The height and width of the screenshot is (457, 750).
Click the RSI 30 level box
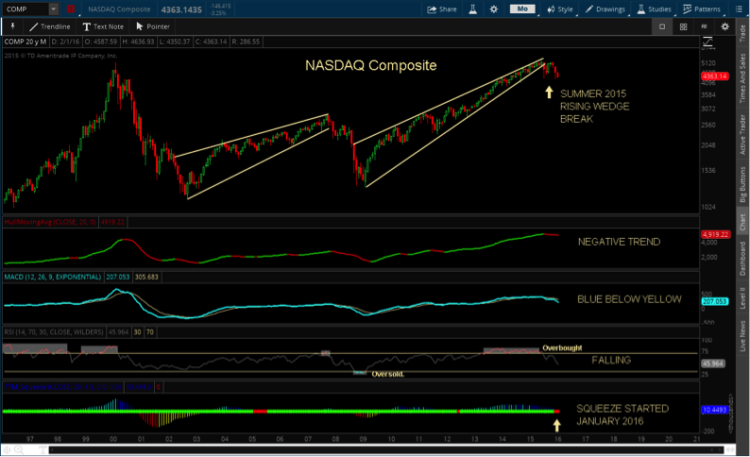[x=137, y=332]
